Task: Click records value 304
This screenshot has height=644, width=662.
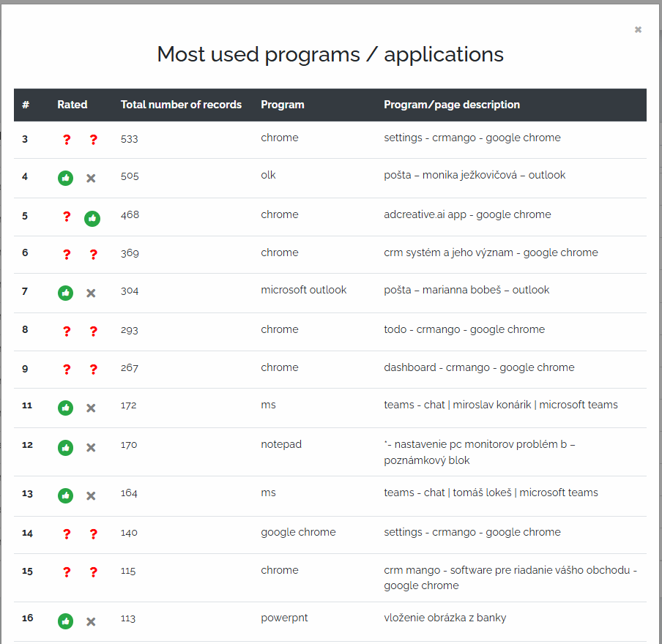Action: click(x=130, y=291)
